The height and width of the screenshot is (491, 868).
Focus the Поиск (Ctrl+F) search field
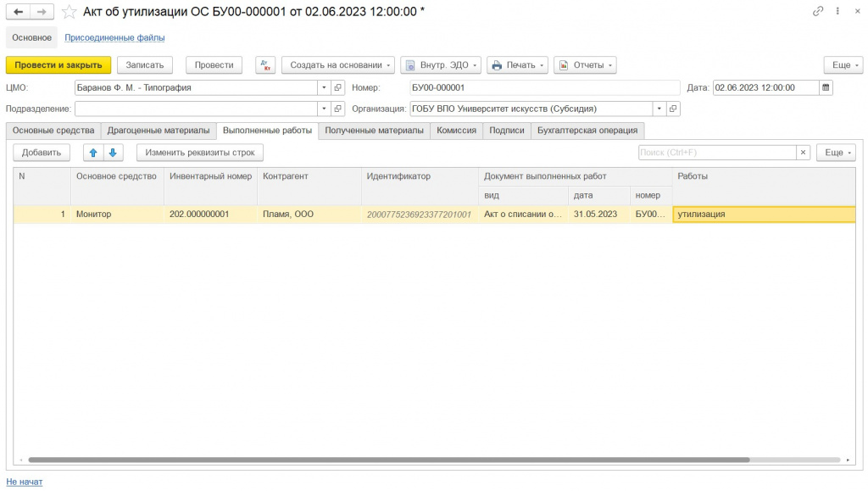[717, 153]
